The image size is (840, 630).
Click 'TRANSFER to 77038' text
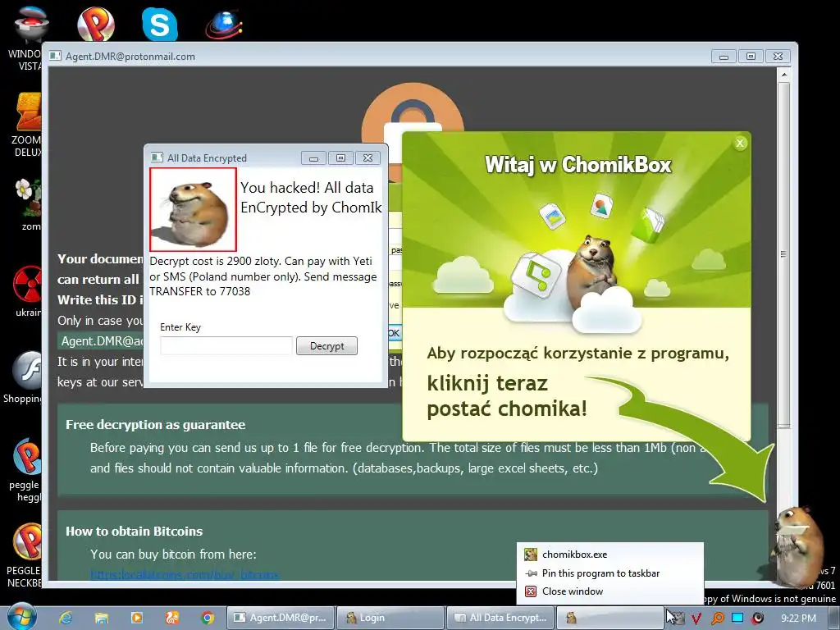[200, 291]
